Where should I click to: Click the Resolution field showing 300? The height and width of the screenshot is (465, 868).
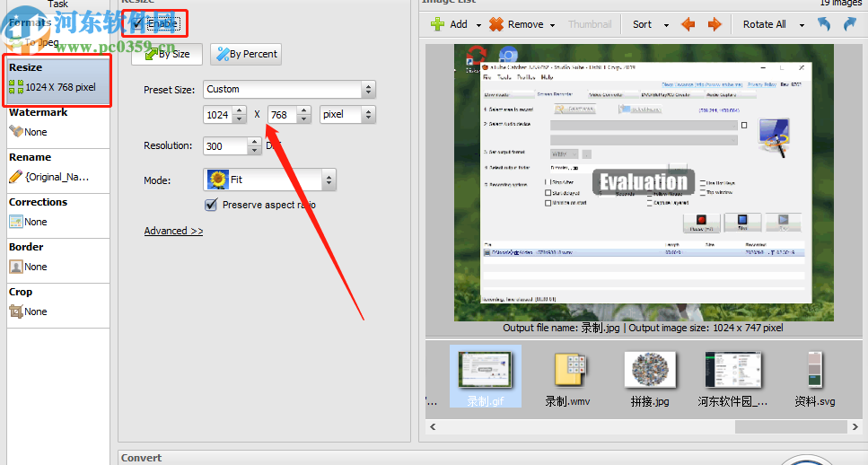tap(225, 146)
